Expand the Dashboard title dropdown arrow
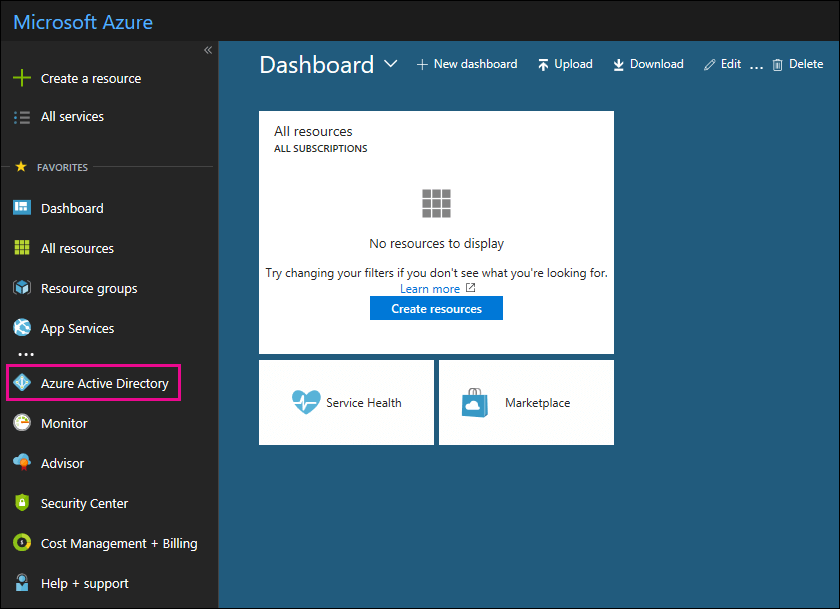 tap(390, 64)
